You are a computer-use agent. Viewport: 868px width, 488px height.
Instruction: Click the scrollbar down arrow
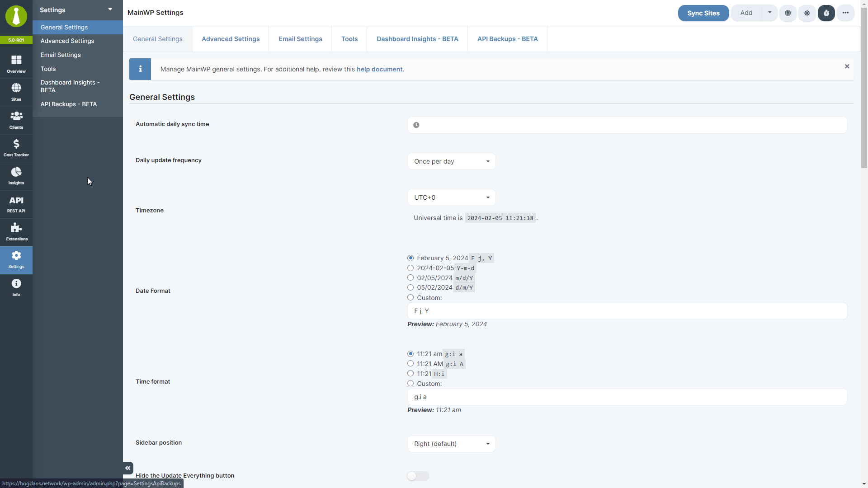864,484
